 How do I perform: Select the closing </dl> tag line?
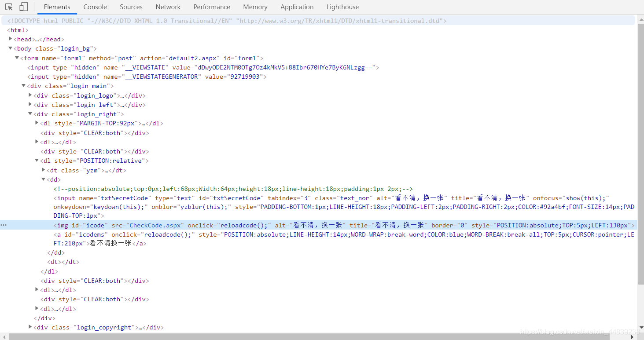click(x=49, y=271)
